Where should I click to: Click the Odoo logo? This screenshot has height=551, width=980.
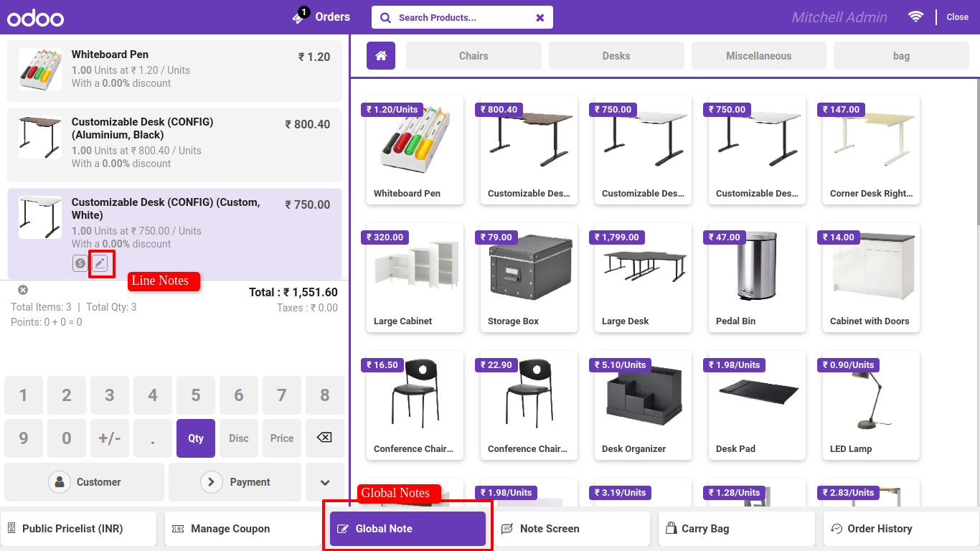35,19
